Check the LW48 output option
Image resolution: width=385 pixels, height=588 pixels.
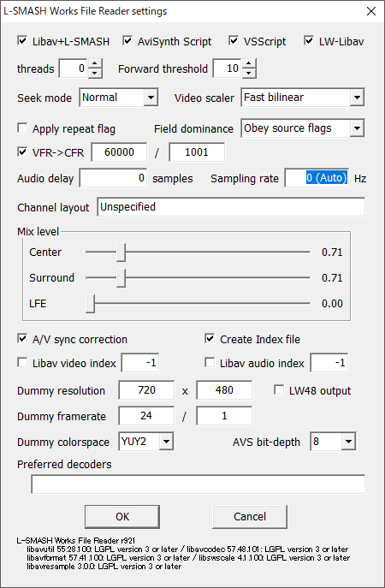click(279, 390)
